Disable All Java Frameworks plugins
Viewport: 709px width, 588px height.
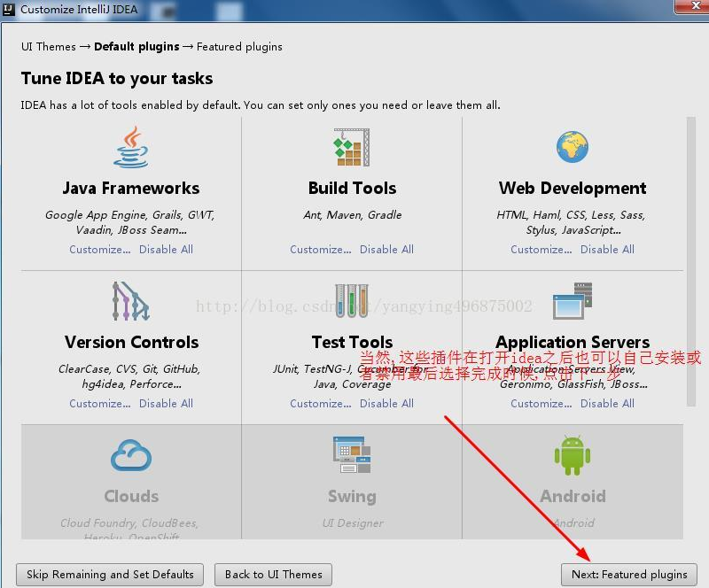click(x=166, y=250)
